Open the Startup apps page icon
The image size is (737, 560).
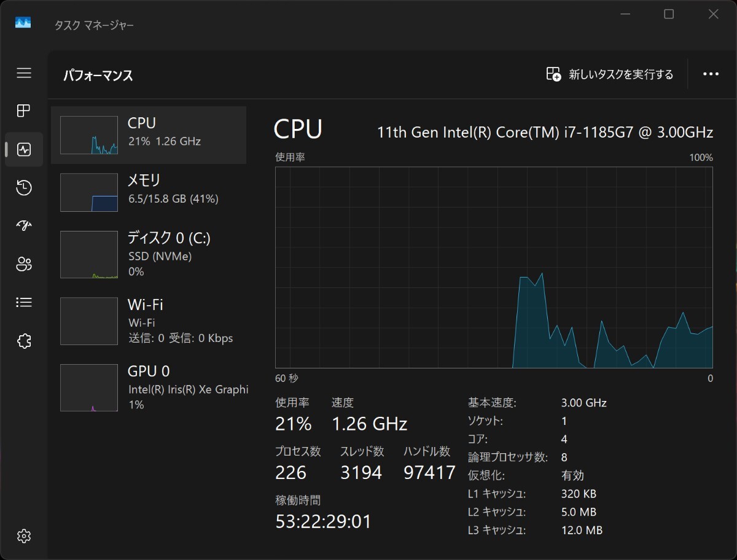(x=24, y=226)
